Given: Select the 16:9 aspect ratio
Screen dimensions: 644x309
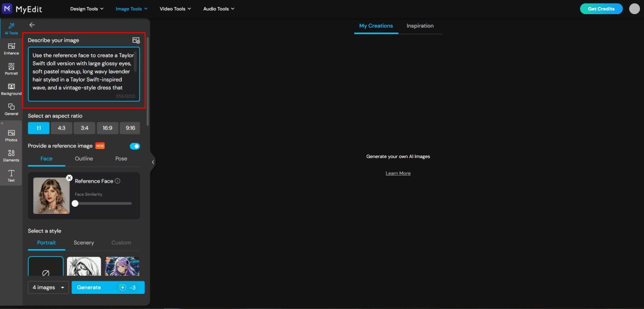Looking at the screenshot, I should 107,128.
